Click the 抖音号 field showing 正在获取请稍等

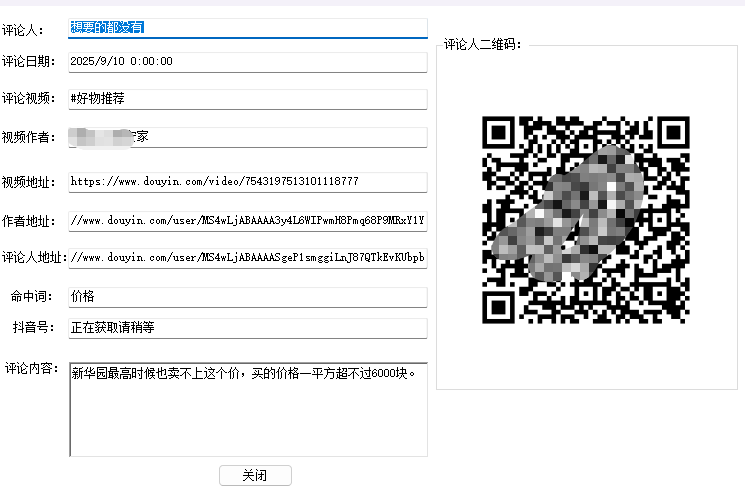click(x=248, y=328)
